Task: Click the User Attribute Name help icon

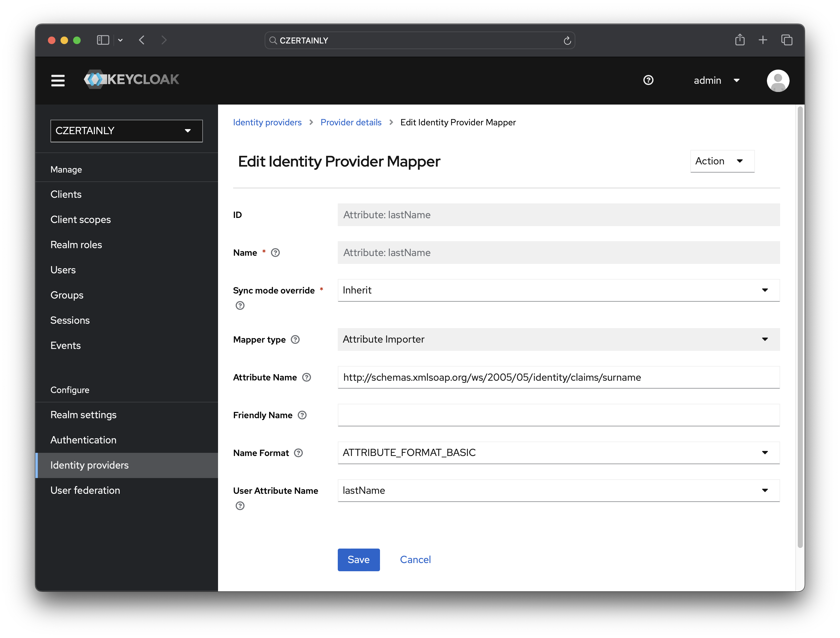Action: click(239, 505)
